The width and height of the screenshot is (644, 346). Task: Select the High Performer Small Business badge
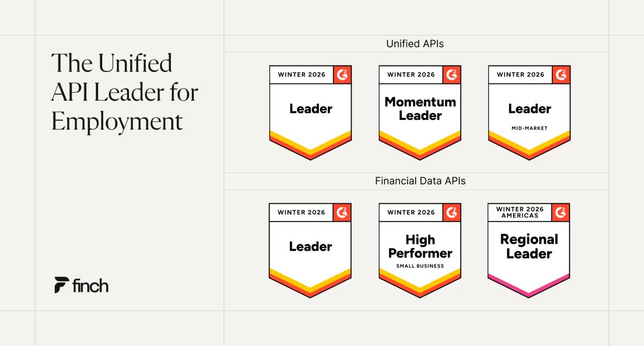click(420, 250)
